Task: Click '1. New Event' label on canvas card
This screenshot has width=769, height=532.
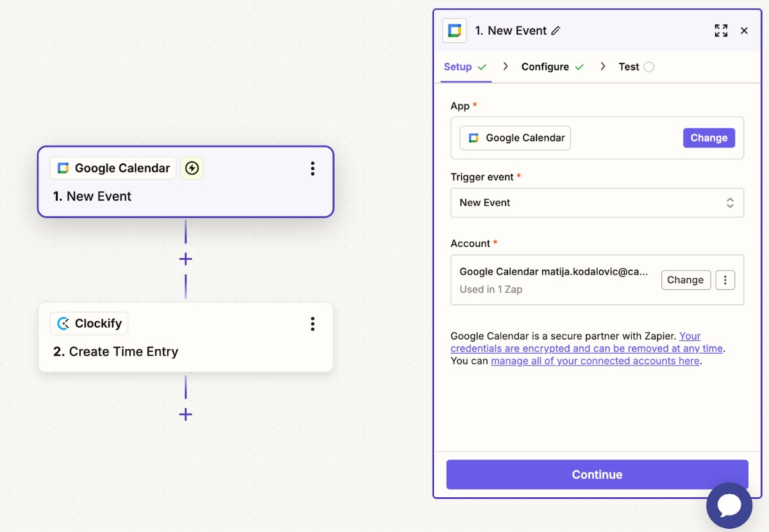Action: pyautogui.click(x=92, y=196)
